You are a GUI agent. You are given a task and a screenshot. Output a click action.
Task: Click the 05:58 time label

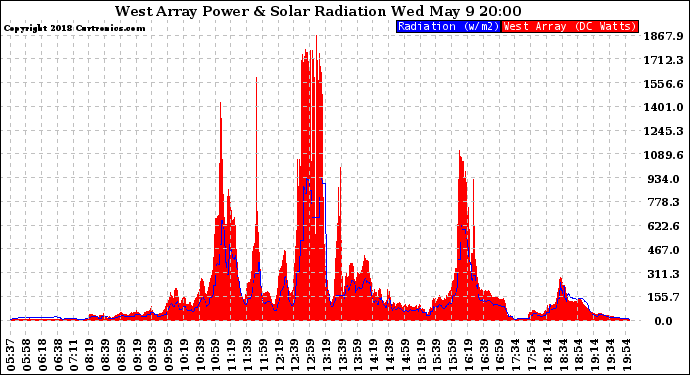(27, 355)
